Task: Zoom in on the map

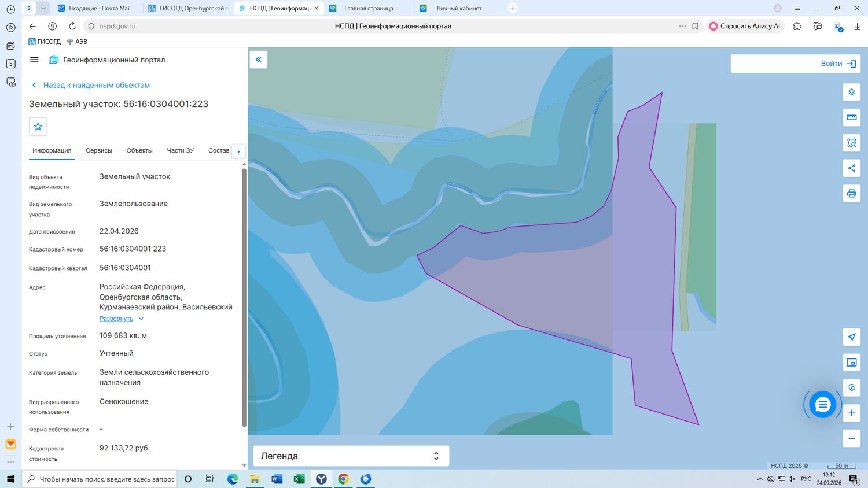Action: (851, 413)
